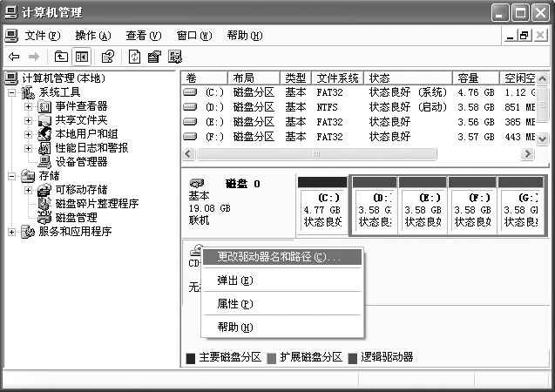
Task: Open the 查看(V) menu
Action: [144, 36]
